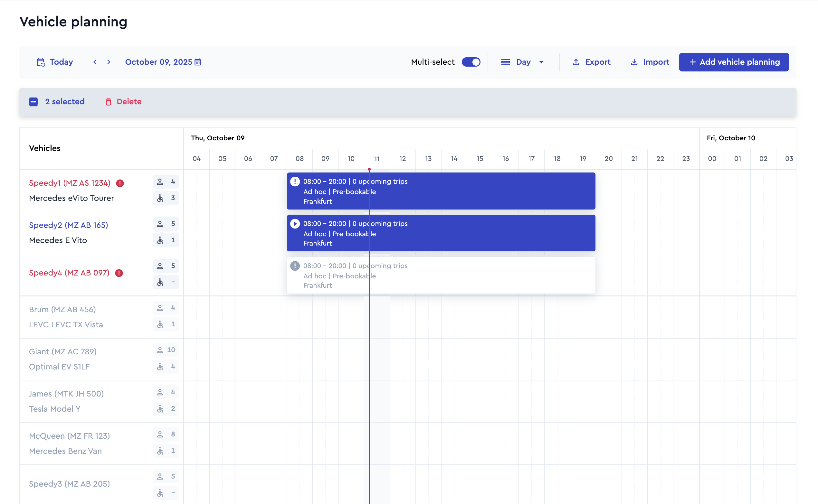Deselect Speedy1 08:00–20:00 planning block
This screenshot has height=504, width=818.
click(441, 191)
